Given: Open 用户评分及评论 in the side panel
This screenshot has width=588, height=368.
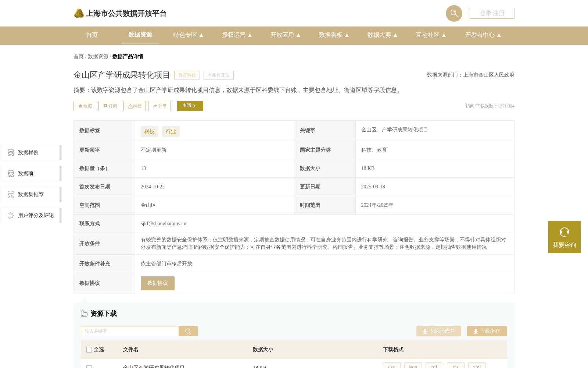Looking at the screenshot, I should pos(31,215).
